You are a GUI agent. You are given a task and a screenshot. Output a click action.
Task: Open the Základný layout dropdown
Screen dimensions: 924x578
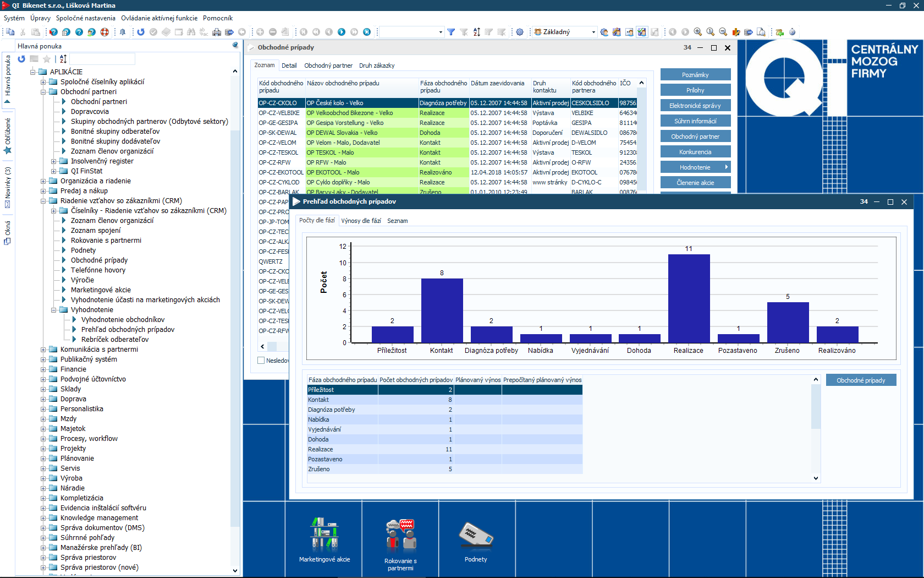click(593, 32)
